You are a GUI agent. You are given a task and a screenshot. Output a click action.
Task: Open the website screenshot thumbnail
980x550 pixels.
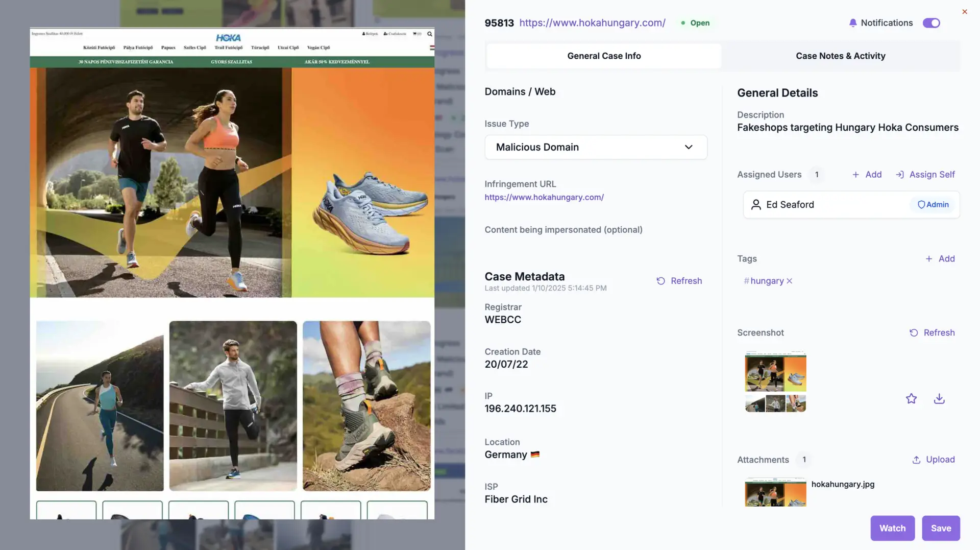pos(775,381)
